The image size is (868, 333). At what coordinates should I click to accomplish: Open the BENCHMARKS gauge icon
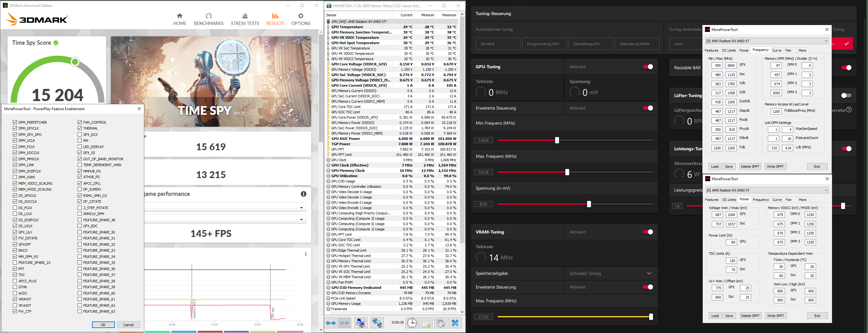click(x=208, y=16)
